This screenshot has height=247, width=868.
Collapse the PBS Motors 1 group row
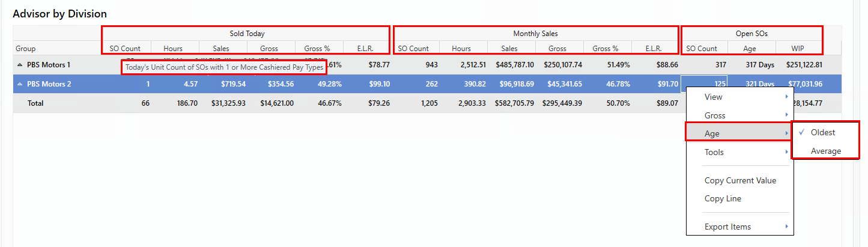[20, 65]
